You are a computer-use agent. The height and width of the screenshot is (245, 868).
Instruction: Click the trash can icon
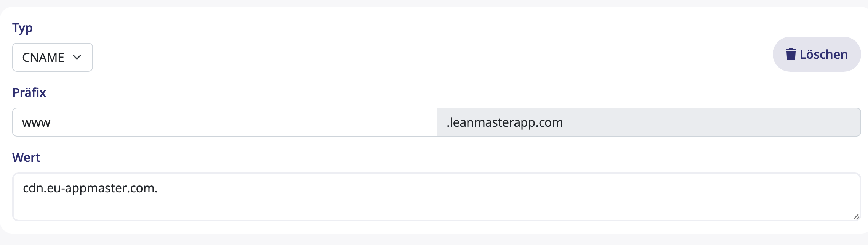(791, 54)
